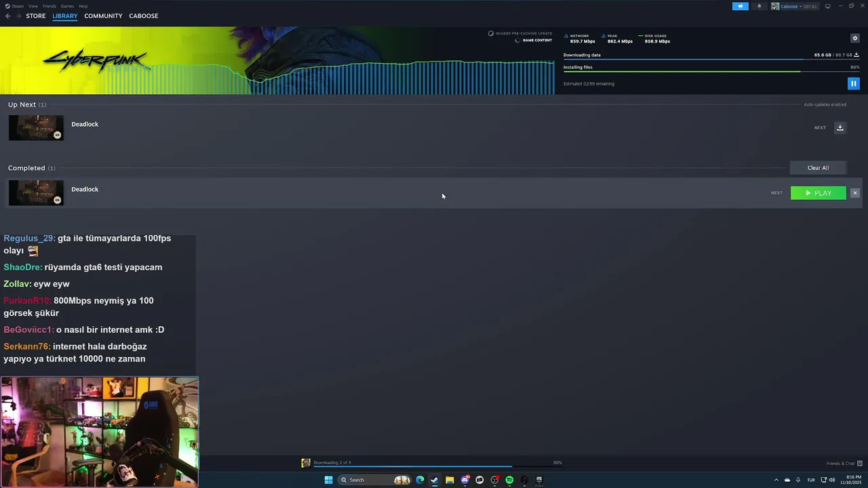The width and height of the screenshot is (868, 488).
Task: Click Completed section header
Action: 32,167
